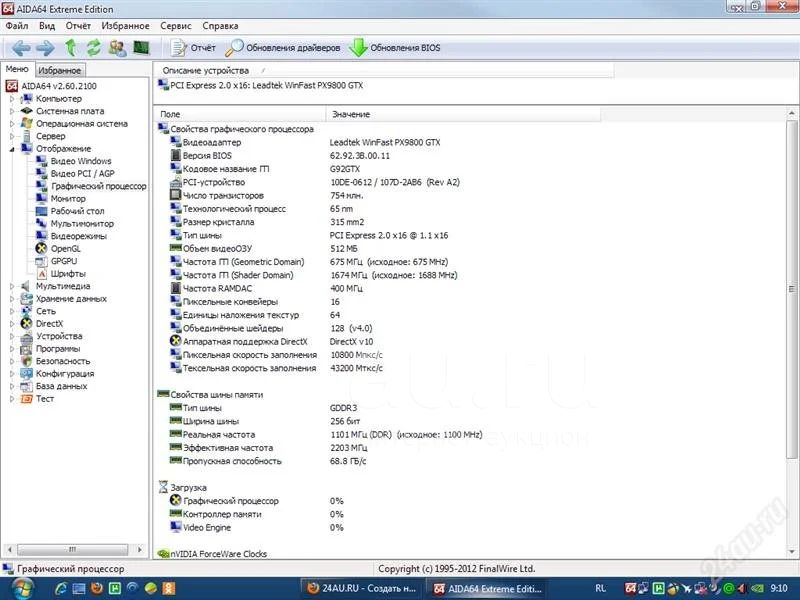Collapse the Отображение tree node
Image resolution: width=800 pixels, height=600 pixels.
point(12,148)
